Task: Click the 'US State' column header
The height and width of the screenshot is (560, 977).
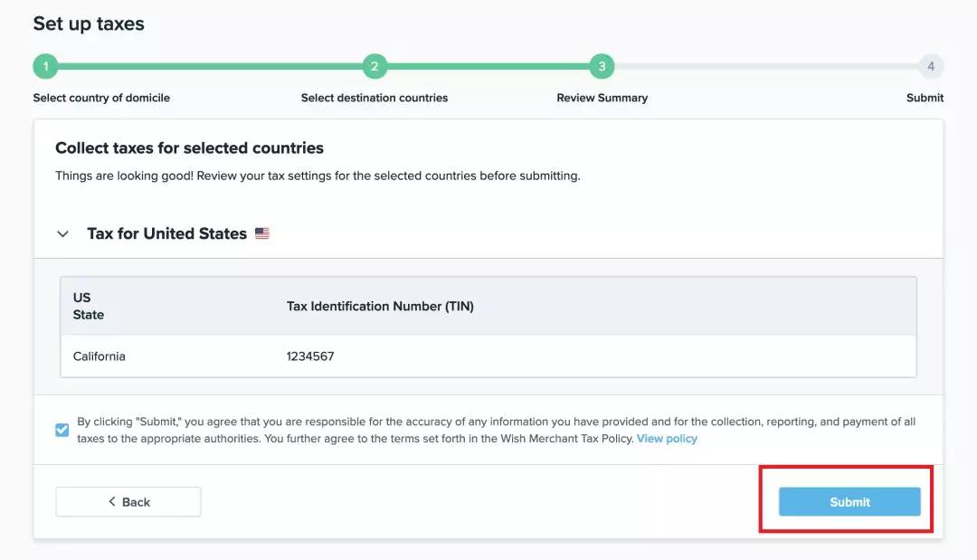Action: pos(89,306)
